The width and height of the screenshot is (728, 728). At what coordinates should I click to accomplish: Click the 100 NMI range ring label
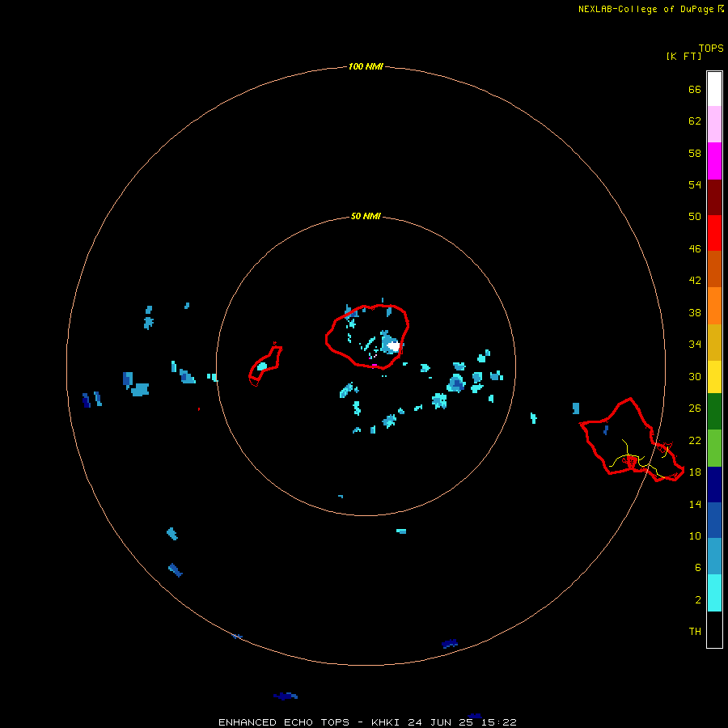[366, 66]
